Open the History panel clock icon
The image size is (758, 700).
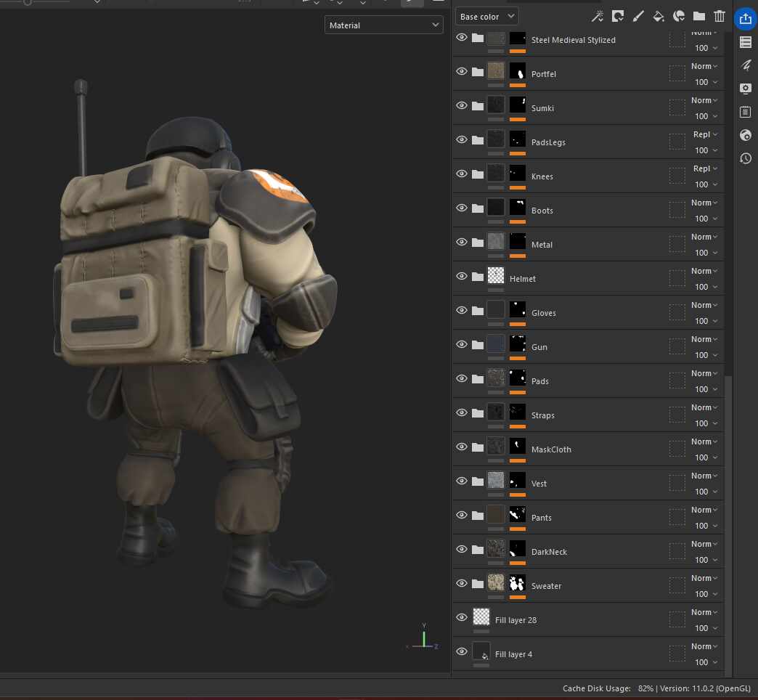coord(745,158)
